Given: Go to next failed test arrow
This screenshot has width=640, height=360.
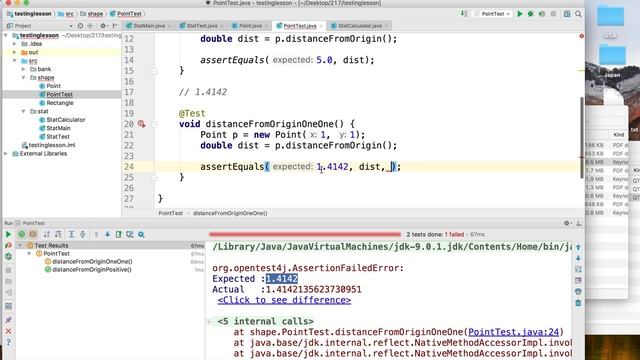Looking at the screenshot, I should point(107,234).
